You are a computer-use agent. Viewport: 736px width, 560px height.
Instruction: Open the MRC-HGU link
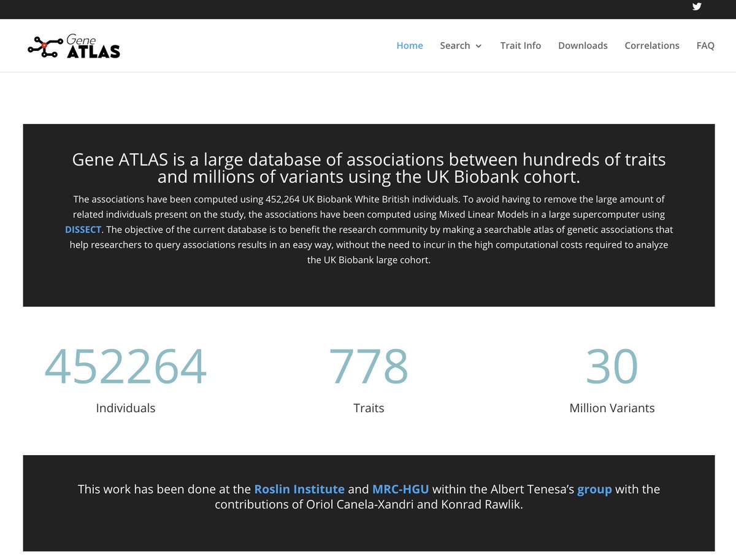401,489
